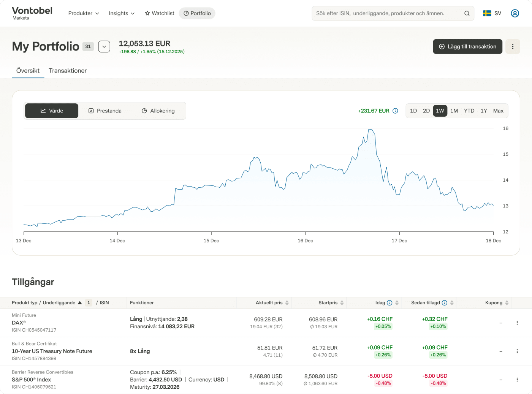The width and height of the screenshot is (532, 394).
Task: Click the +0.10% Sedan tillagd badge
Action: (x=438, y=326)
